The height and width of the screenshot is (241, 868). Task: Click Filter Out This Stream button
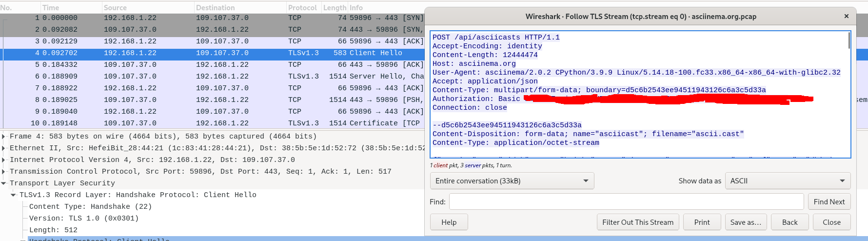pos(637,222)
